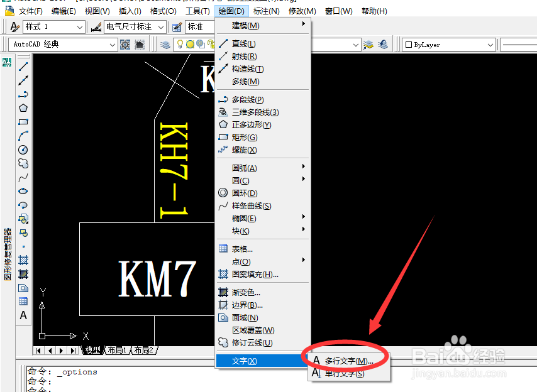Choose 图案填充(H)... in the draw menu
The width and height of the screenshot is (537, 392).
(x=263, y=274)
